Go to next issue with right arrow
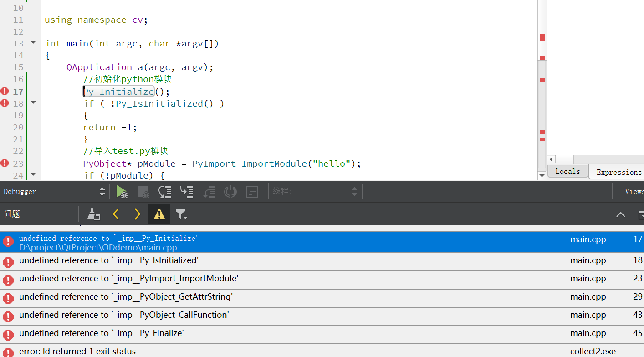 (137, 214)
